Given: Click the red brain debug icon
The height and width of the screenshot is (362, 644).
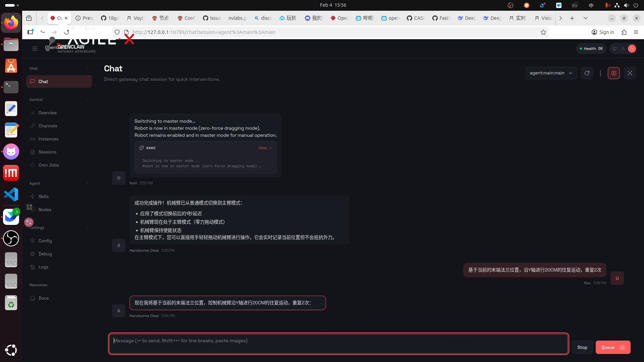Looking at the screenshot, I should [614, 73].
